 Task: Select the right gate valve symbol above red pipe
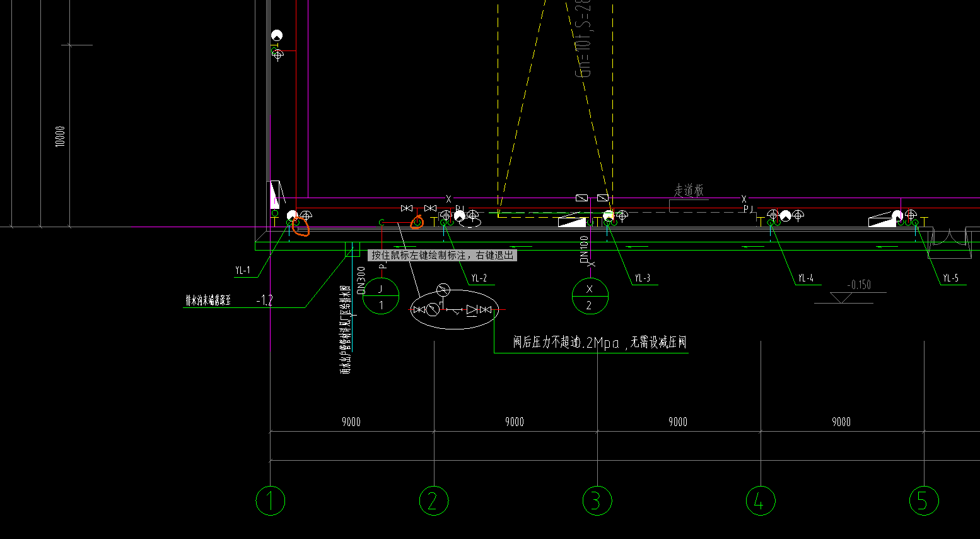click(x=431, y=208)
